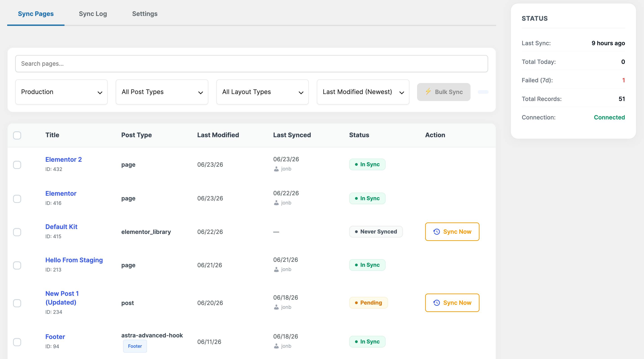The height and width of the screenshot is (359, 644).
Task: Open the Default Kit link
Action: [x=61, y=227]
